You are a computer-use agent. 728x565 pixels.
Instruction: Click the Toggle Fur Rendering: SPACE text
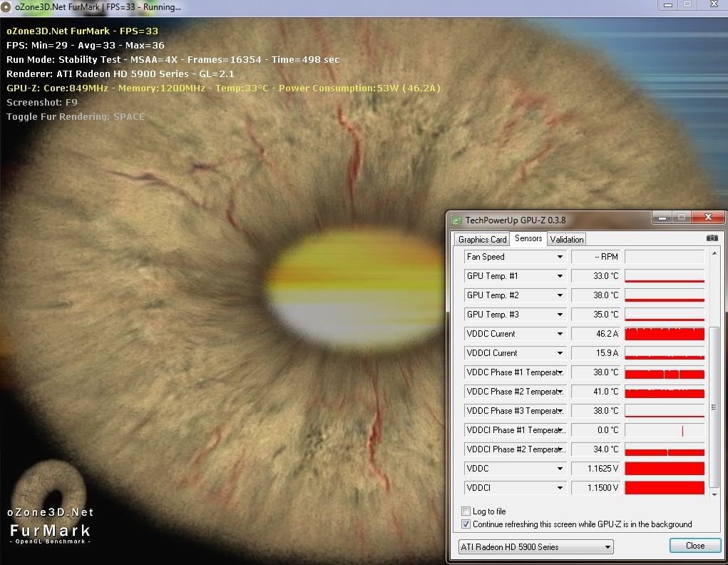pos(75,116)
